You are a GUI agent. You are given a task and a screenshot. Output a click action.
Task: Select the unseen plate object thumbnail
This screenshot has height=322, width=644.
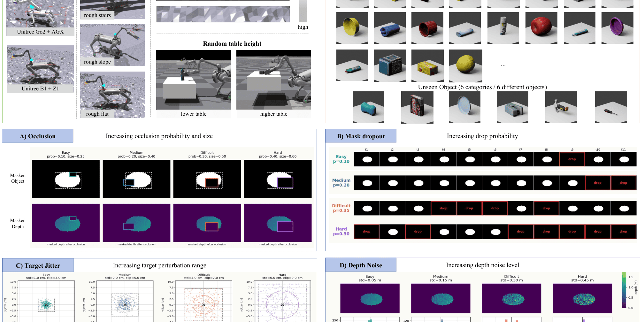(x=464, y=107)
